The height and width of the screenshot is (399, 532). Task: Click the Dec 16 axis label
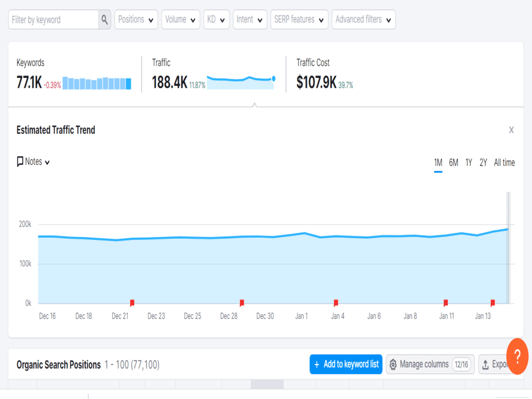click(47, 316)
